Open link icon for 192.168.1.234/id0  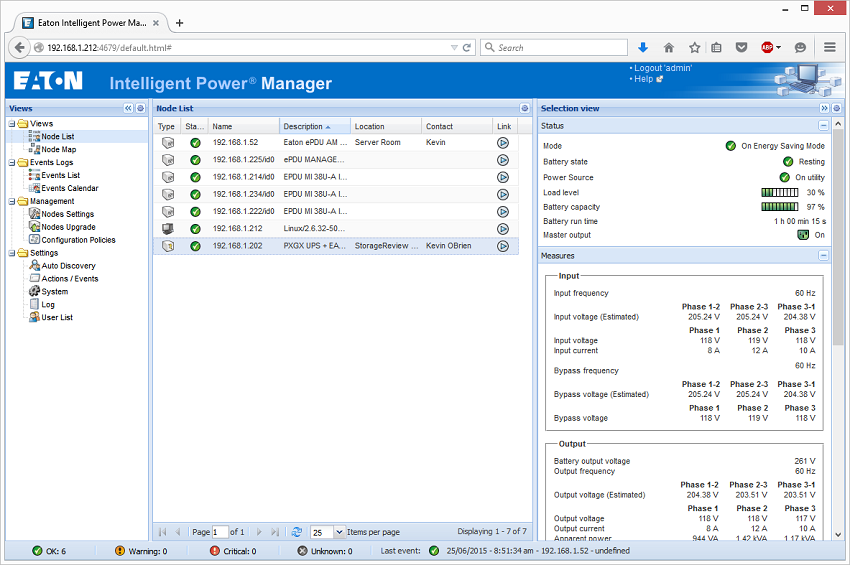[x=503, y=194]
